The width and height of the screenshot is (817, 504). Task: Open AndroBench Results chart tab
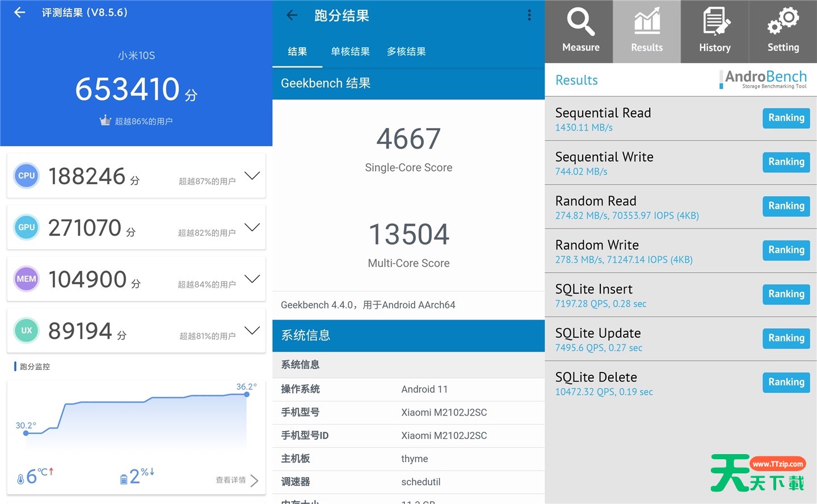pos(647,31)
